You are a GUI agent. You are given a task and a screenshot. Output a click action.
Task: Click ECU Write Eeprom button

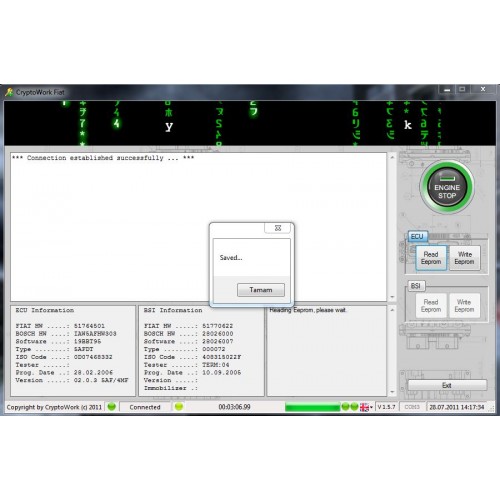pos(464,258)
